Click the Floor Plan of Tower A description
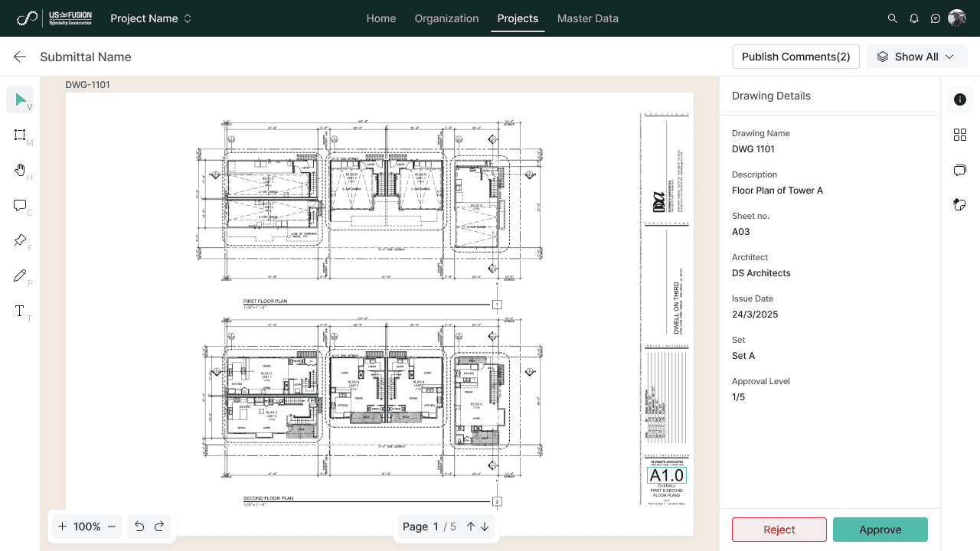Screen dimensions: 980x551 click(x=777, y=191)
